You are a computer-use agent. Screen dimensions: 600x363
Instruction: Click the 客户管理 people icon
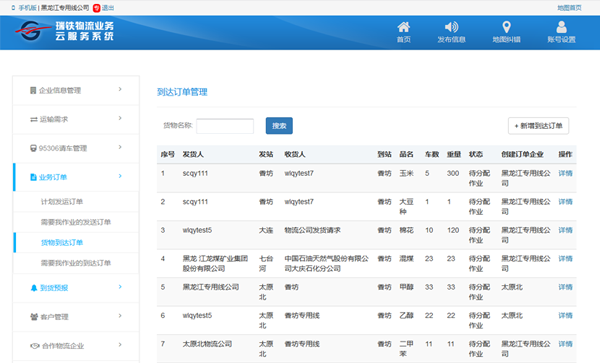(34, 317)
